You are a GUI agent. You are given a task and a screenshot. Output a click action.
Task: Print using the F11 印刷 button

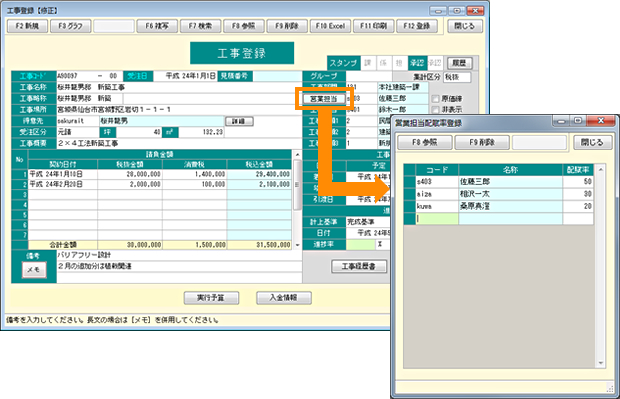(x=373, y=26)
